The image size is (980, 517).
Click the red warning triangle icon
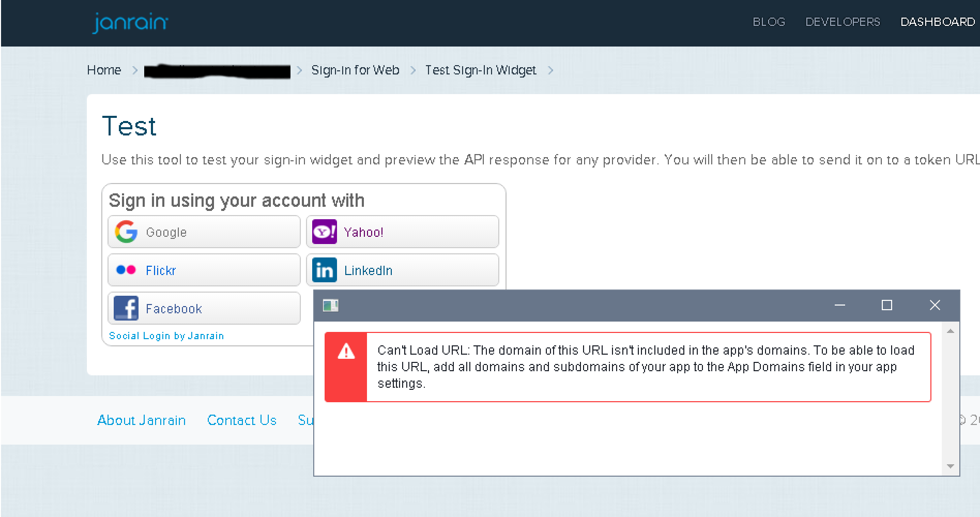346,352
